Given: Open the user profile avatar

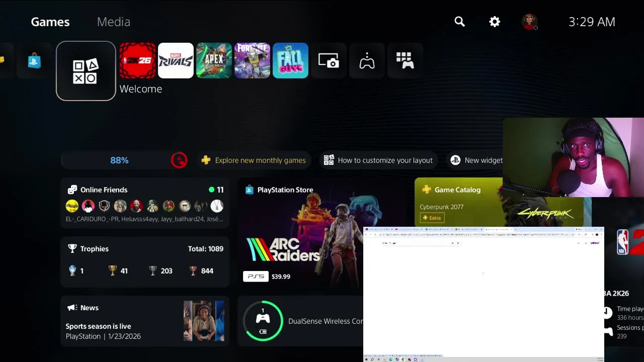Looking at the screenshot, I should (x=529, y=22).
